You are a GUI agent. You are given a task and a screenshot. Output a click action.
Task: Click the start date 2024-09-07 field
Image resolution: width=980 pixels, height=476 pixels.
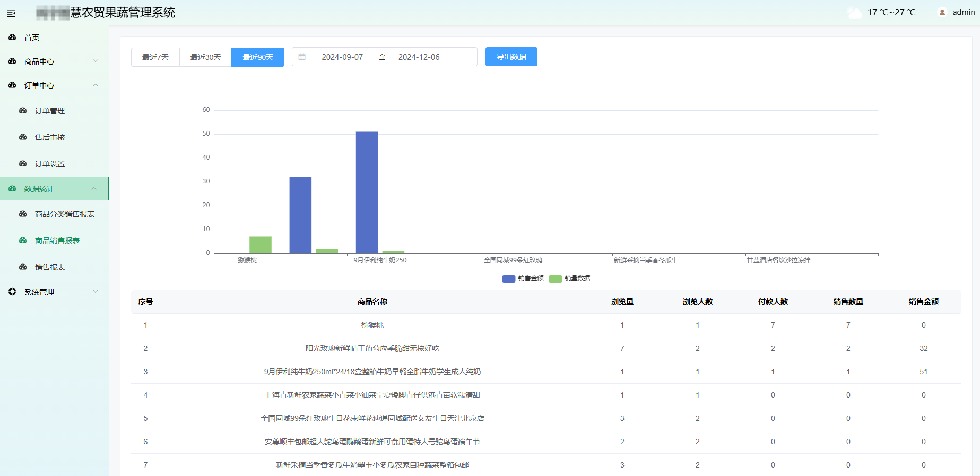point(342,57)
